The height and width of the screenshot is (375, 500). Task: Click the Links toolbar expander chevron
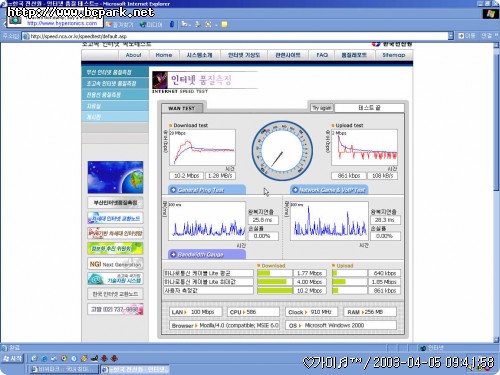(496, 35)
